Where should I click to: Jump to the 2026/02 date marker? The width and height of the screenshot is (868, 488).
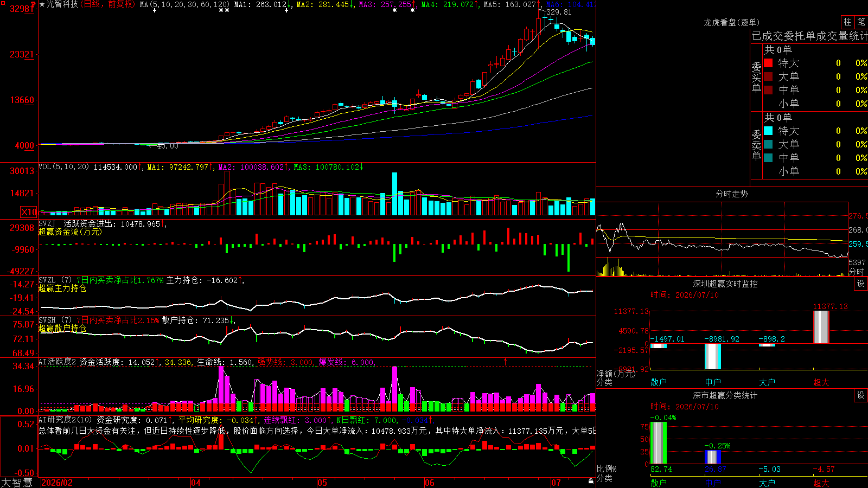pos(57,483)
